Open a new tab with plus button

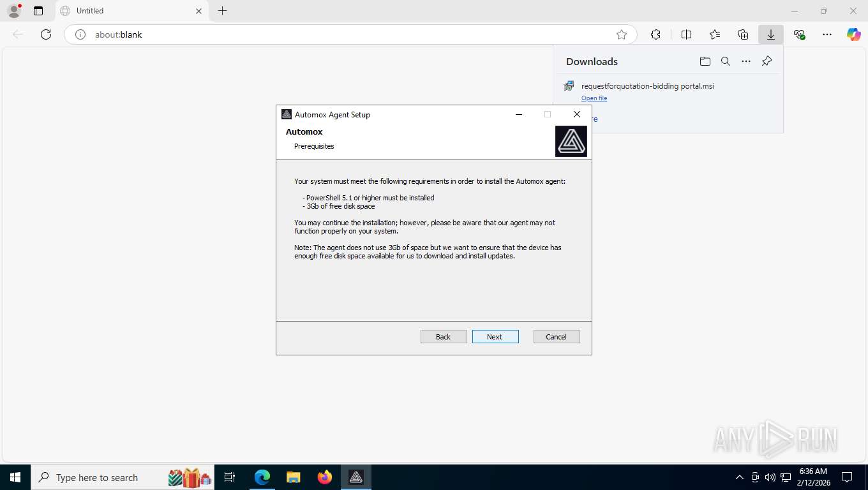tap(222, 11)
